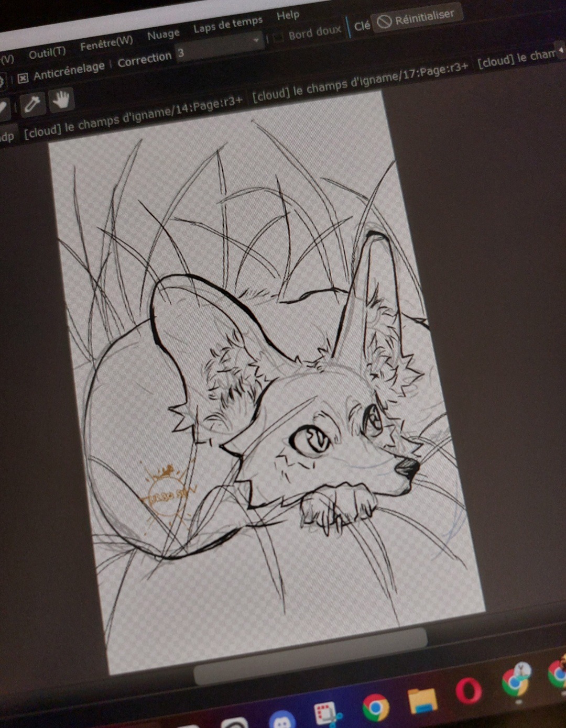
Task: Select the Hand pan tool icon
Action: tap(61, 100)
